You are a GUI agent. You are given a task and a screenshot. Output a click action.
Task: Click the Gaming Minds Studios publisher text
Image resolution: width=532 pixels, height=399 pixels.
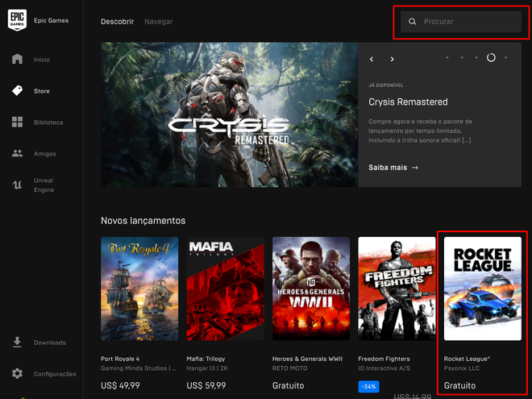point(139,368)
